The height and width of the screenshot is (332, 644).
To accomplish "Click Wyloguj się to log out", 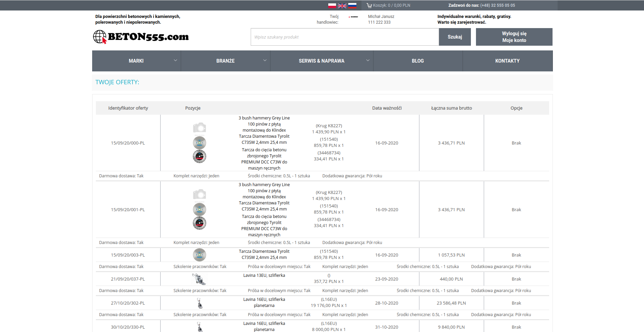I will (x=514, y=34).
